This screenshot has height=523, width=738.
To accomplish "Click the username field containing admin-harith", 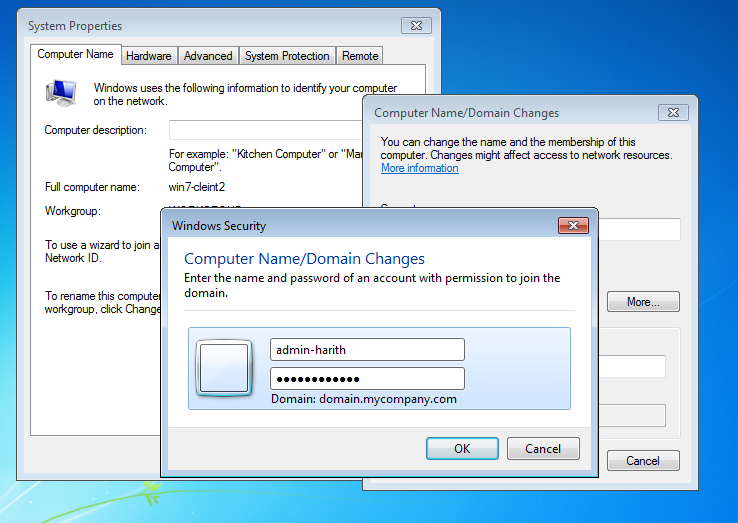I will [x=367, y=349].
